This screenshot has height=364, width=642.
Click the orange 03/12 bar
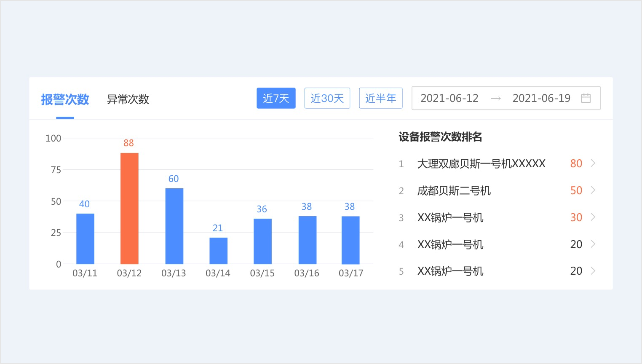(129, 209)
